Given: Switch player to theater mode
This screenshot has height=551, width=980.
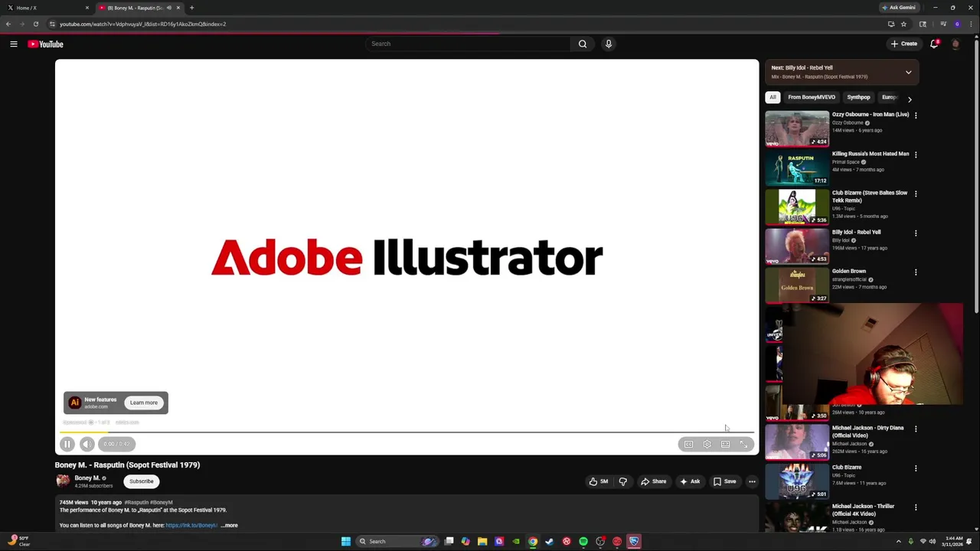Looking at the screenshot, I should (725, 444).
